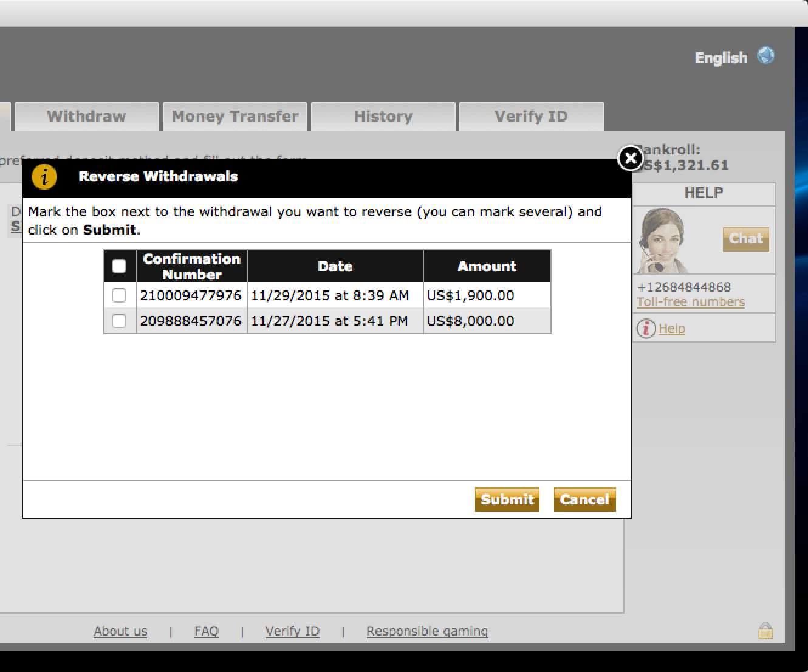808x672 pixels.
Task: Open the Toll-free numbers link
Action: pyautogui.click(x=691, y=302)
